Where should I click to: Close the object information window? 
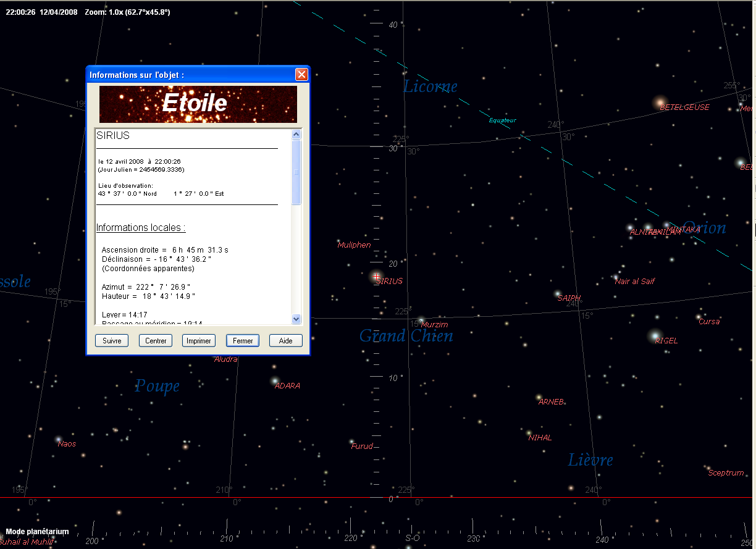coord(301,75)
